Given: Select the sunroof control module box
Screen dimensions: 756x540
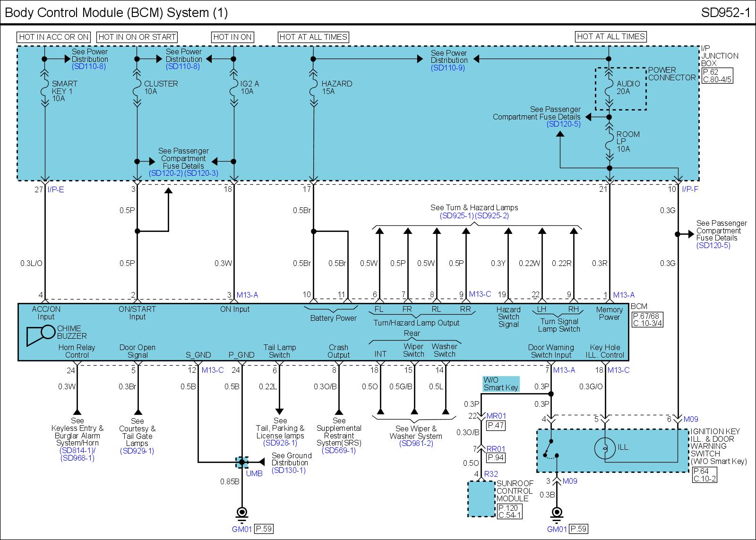Looking at the screenshot, I should [x=481, y=499].
